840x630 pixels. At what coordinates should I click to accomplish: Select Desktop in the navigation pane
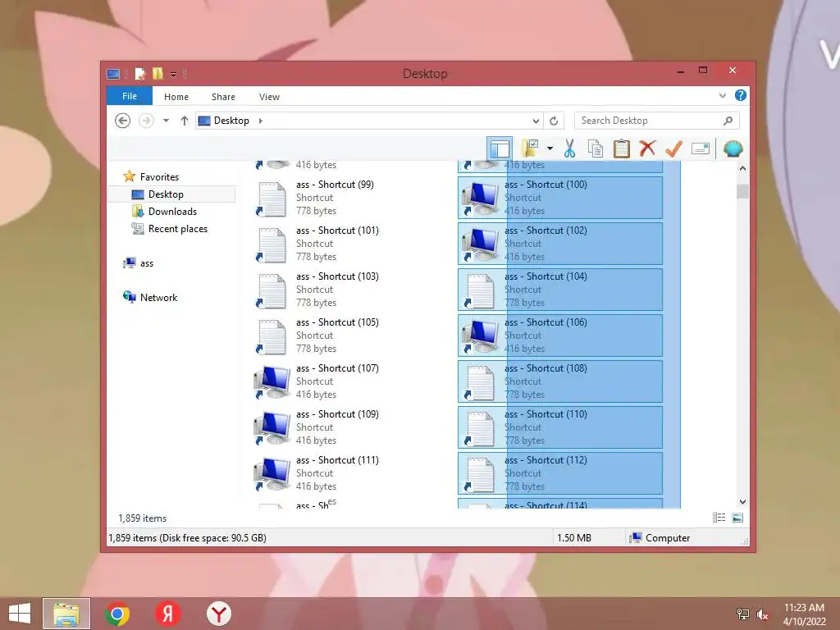point(172,194)
